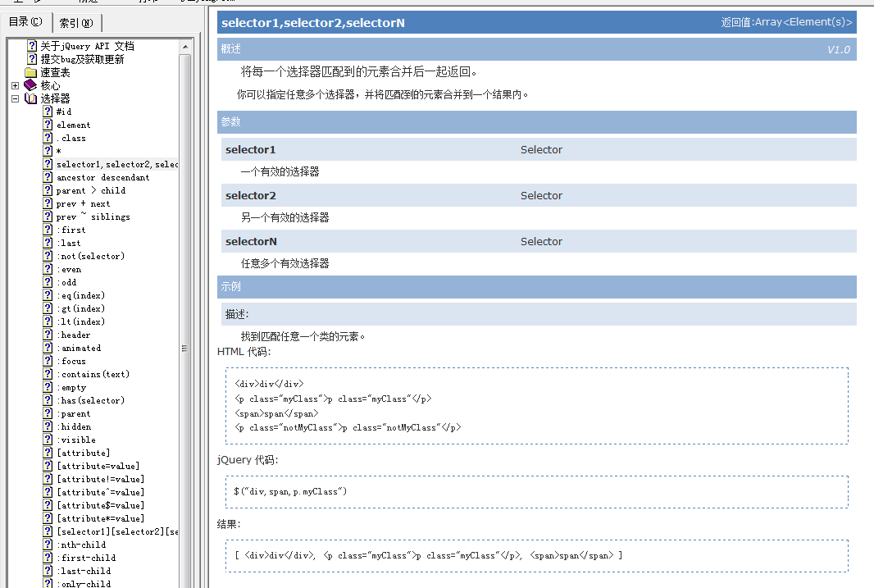Click the topic icon beside parent > child
The width and height of the screenshot is (874, 588).
pos(48,190)
